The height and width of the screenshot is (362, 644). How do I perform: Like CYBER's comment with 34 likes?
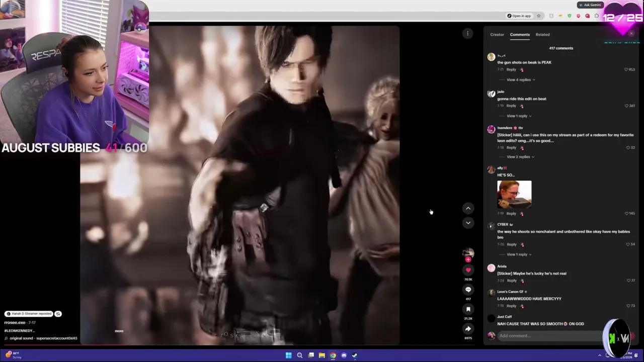(x=627, y=244)
